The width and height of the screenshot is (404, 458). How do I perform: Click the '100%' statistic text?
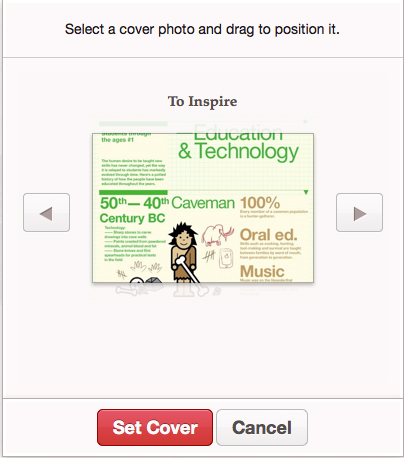260,203
